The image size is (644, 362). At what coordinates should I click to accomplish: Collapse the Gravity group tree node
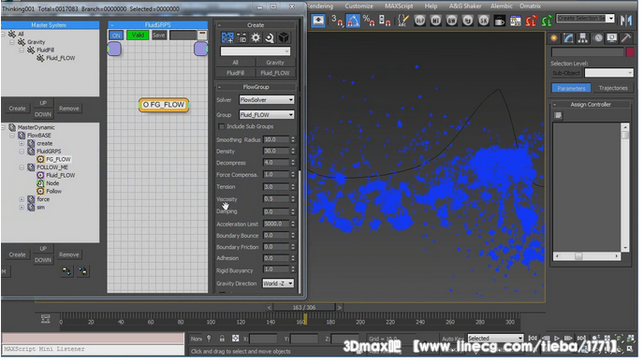[x=12, y=42]
